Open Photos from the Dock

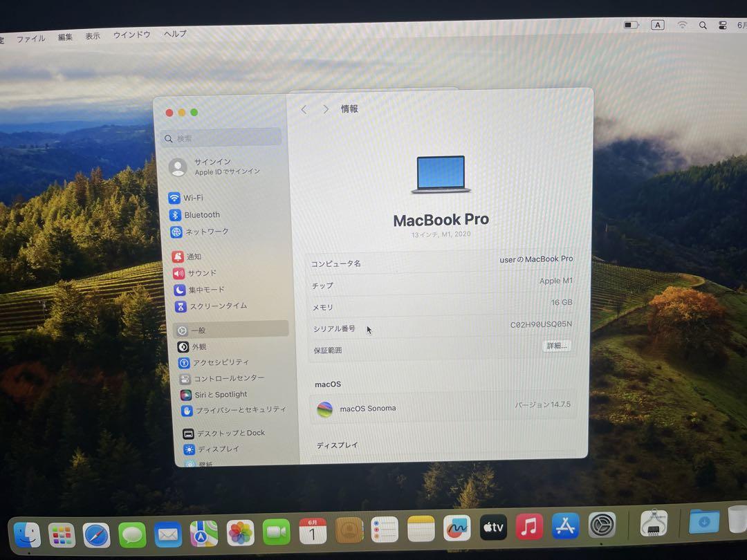pyautogui.click(x=240, y=532)
